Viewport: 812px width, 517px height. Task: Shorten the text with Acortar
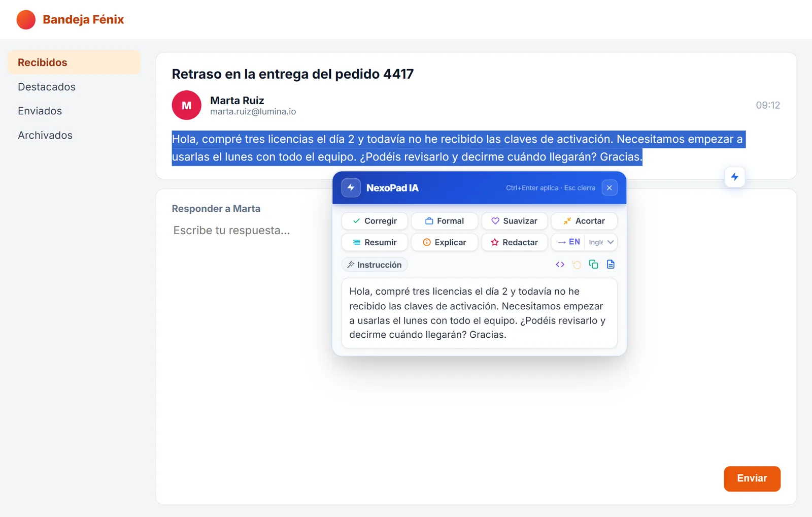pyautogui.click(x=584, y=221)
